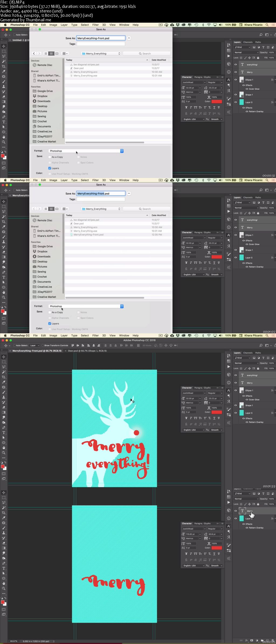
Task: Open History panel icon in frame stamped 00:00:32
Action: pyautogui.click(x=229, y=45)
